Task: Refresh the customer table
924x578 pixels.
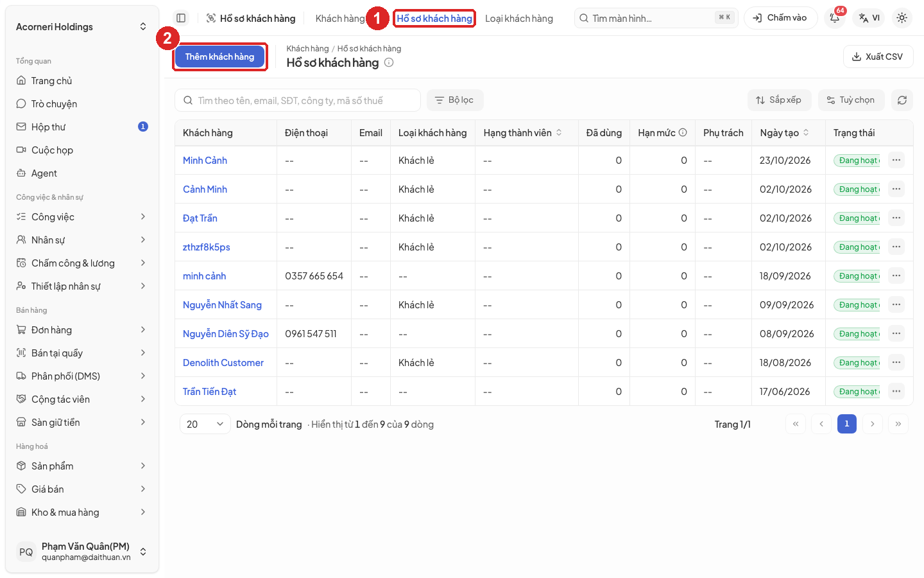Action: tap(902, 100)
